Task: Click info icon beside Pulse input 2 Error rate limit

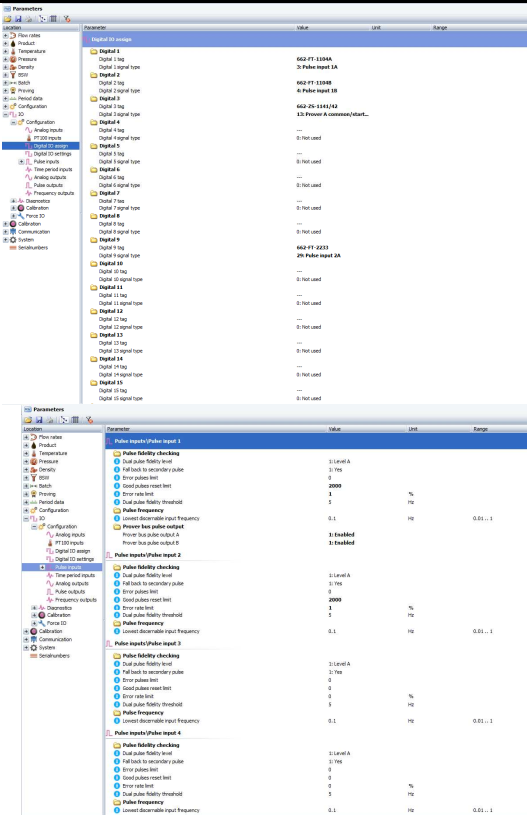Action: coord(117,608)
